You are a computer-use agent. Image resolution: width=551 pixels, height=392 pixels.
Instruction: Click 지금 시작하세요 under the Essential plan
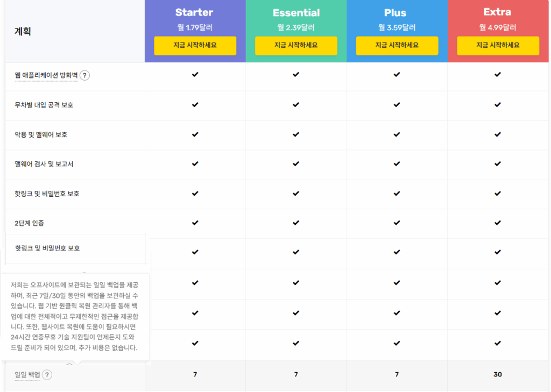coord(295,46)
